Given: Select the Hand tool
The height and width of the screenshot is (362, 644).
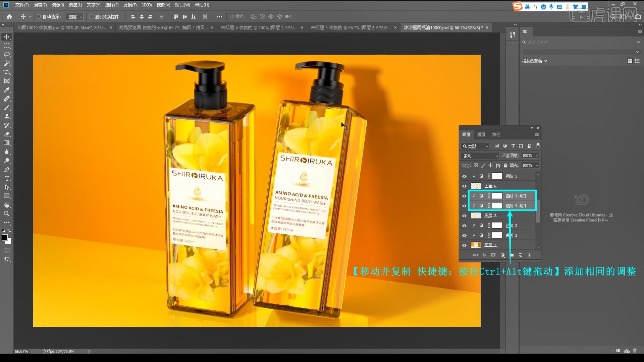Looking at the screenshot, I should coord(7,205).
